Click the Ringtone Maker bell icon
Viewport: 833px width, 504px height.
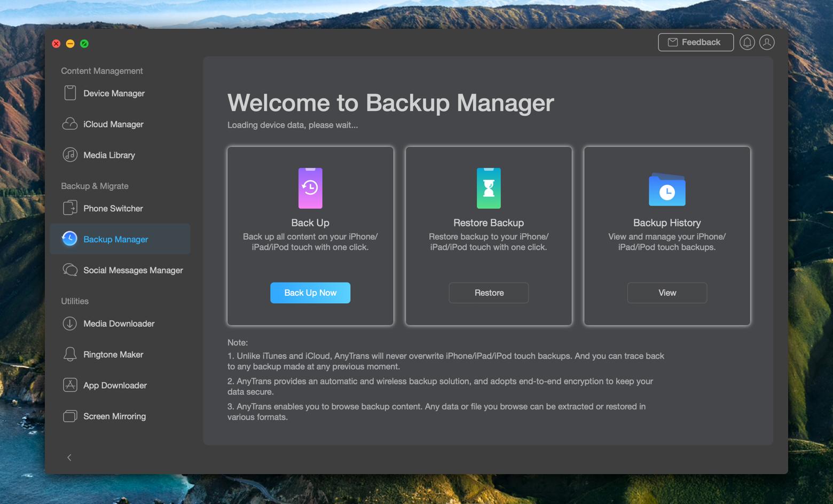[x=70, y=355]
